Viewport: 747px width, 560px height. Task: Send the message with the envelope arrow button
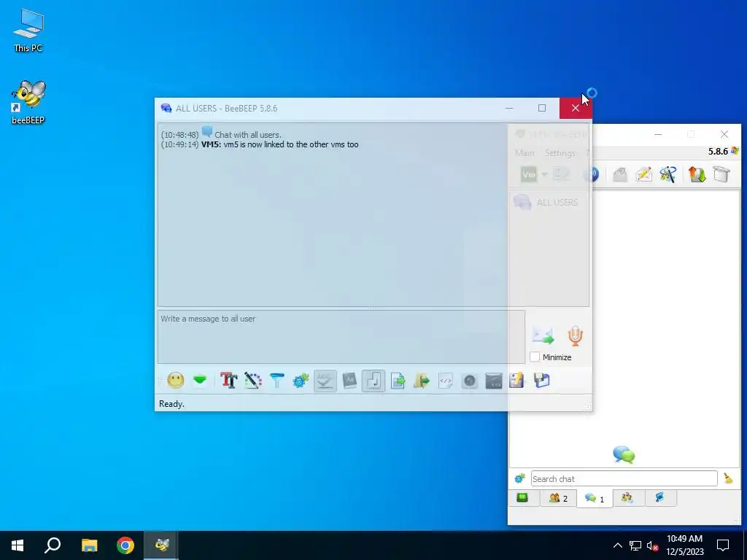(543, 335)
